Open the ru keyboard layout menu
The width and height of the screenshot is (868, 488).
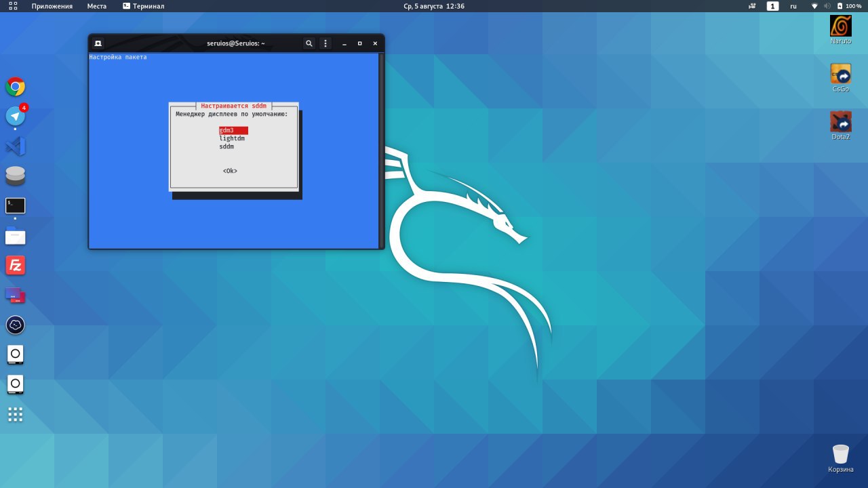[793, 6]
